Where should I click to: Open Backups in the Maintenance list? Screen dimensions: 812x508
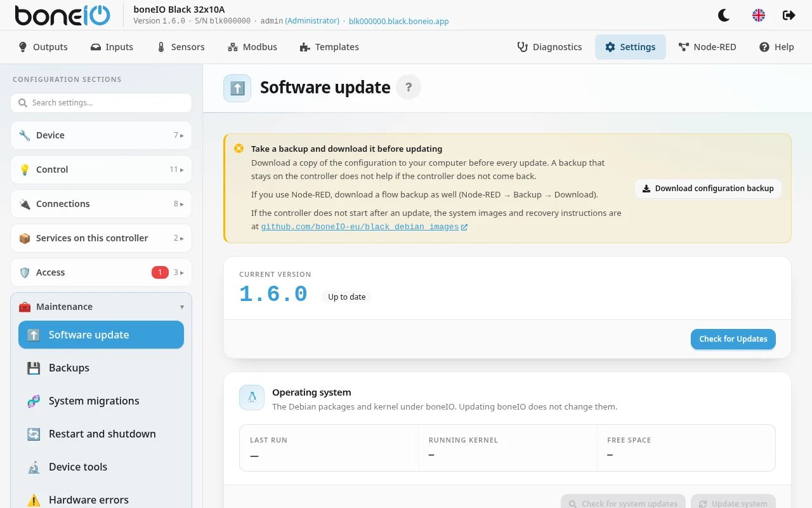tap(101, 368)
